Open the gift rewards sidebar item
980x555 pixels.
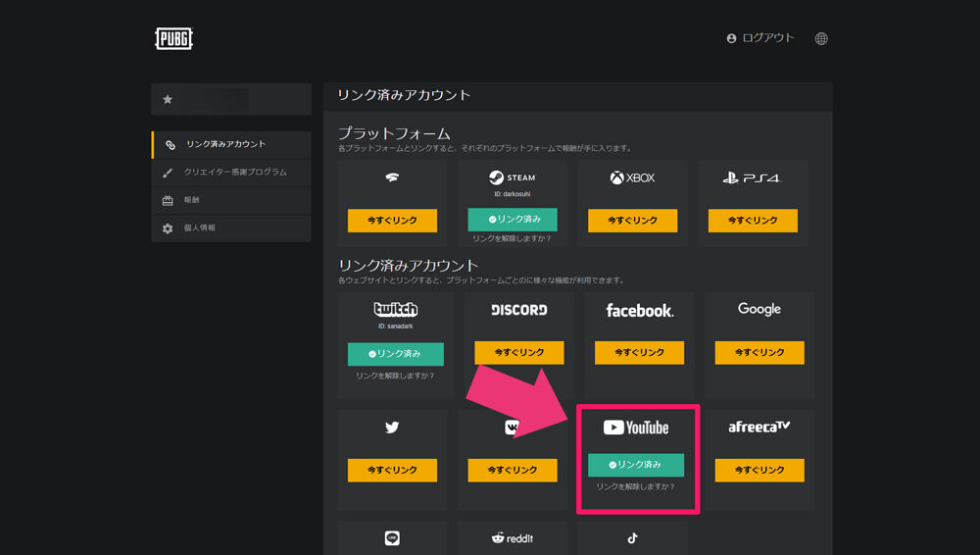[x=231, y=200]
